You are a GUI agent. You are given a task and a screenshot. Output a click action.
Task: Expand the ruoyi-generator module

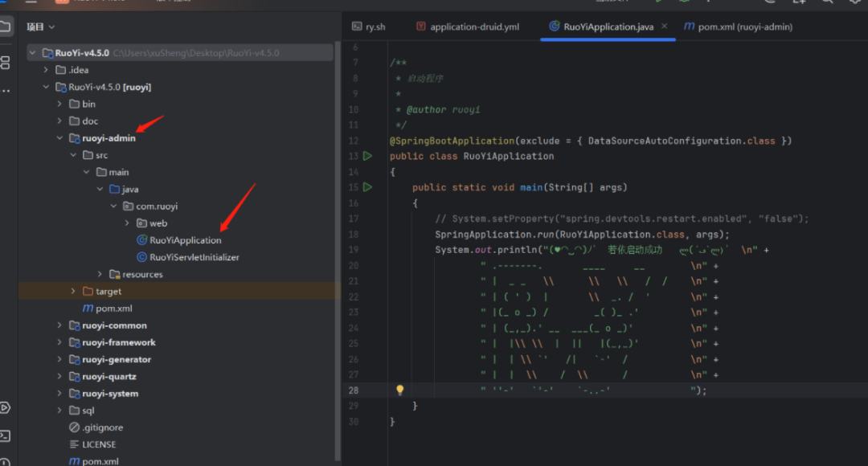59,359
